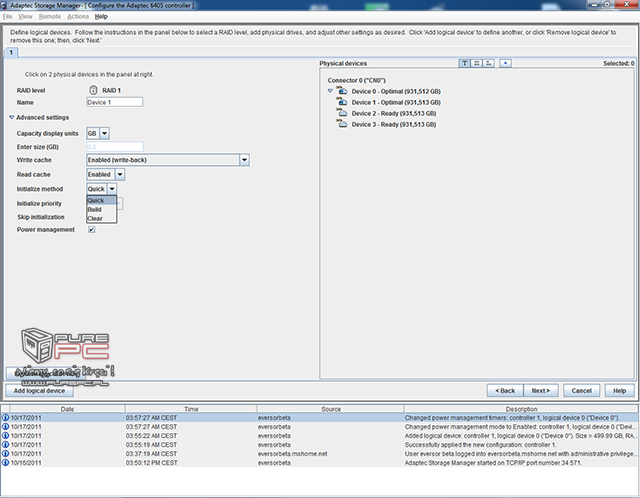The image size is (640, 498).
Task: Click info icon of 03:55:19 AM event
Action: [5, 445]
